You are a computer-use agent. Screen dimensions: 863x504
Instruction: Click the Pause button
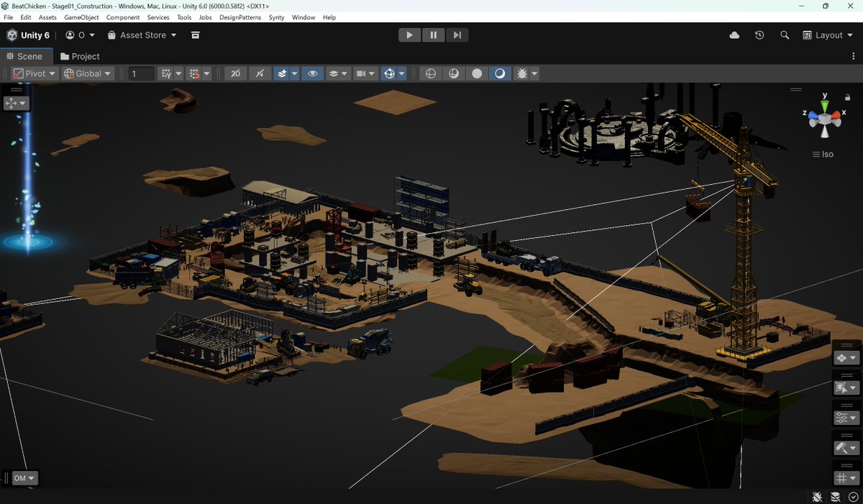[434, 35]
